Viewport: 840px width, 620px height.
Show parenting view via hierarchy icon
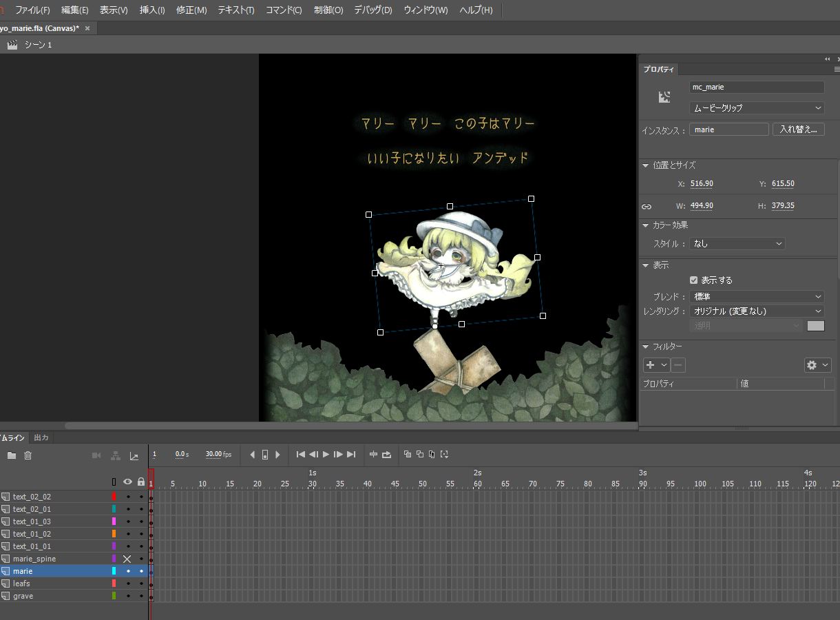coord(116,455)
